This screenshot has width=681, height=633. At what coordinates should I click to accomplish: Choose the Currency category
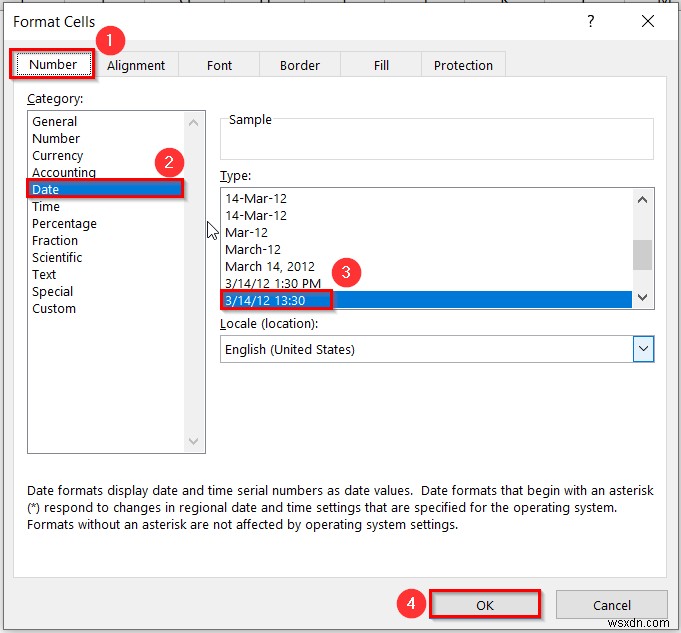click(106, 155)
